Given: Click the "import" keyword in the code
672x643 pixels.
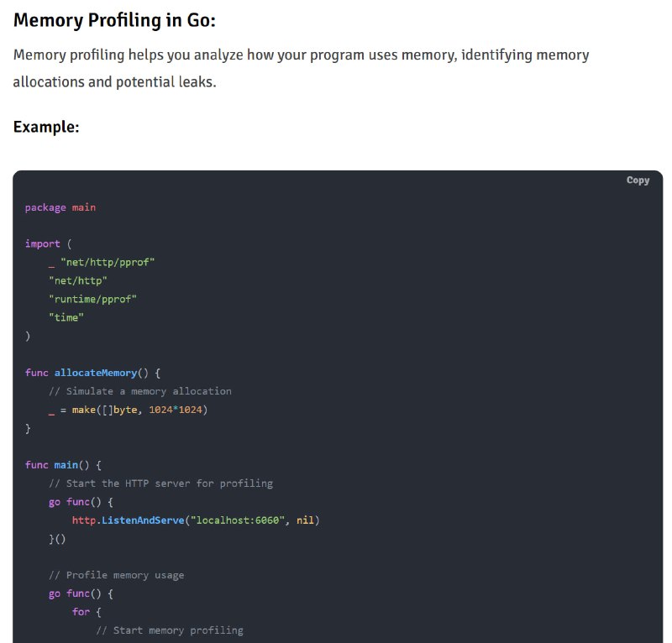Looking at the screenshot, I should pyautogui.click(x=43, y=243).
